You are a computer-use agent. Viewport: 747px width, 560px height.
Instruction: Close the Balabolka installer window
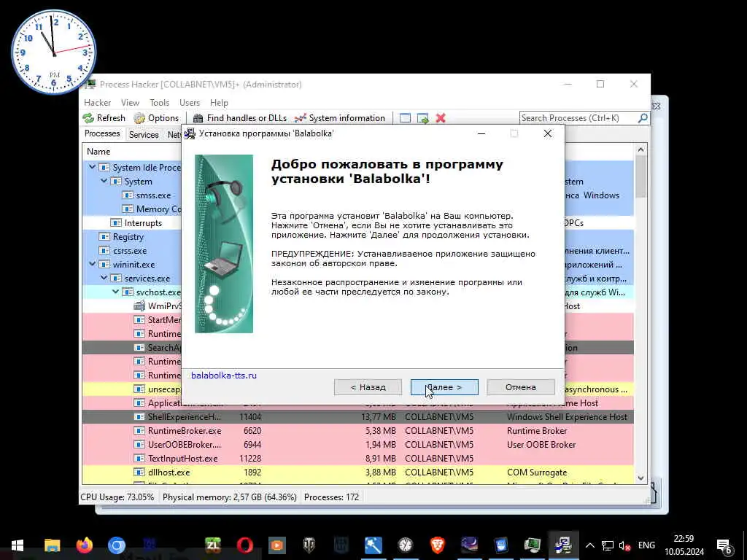point(548,134)
